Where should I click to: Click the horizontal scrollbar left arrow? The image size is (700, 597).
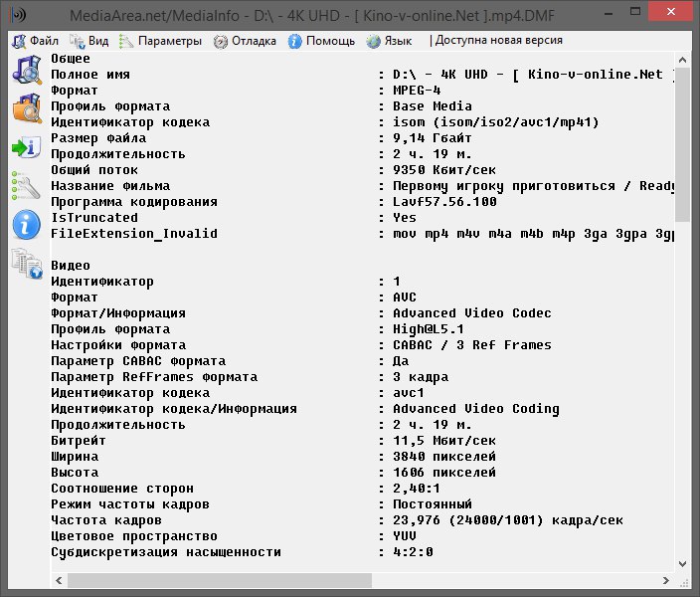[x=59, y=580]
